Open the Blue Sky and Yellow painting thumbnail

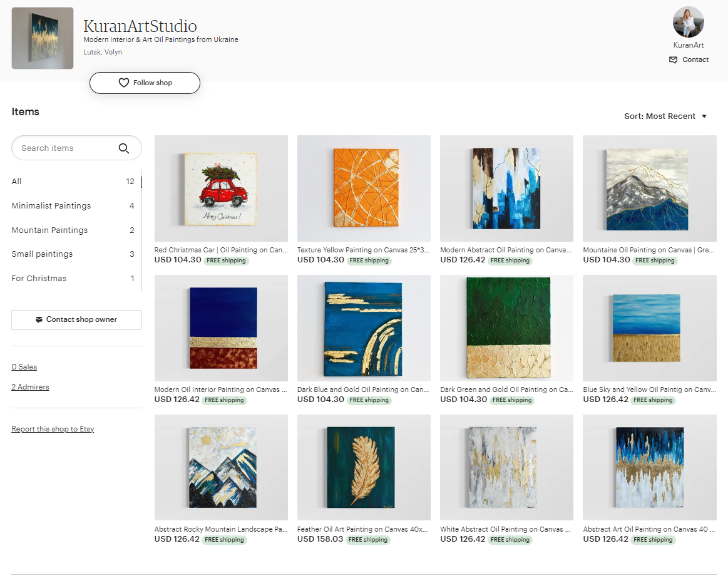point(650,328)
